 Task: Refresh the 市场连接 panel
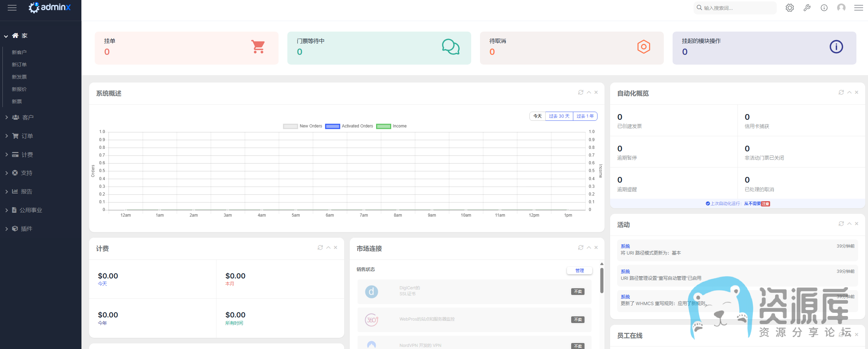pyautogui.click(x=581, y=248)
